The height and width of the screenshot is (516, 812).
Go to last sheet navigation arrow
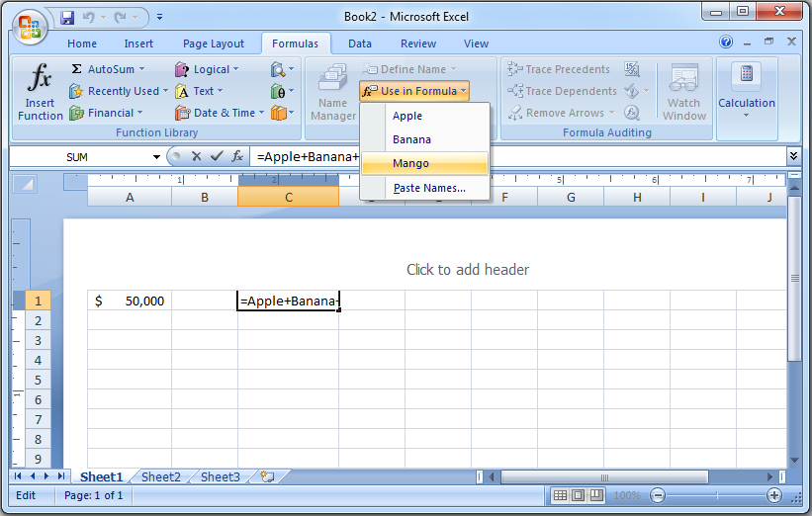61,476
